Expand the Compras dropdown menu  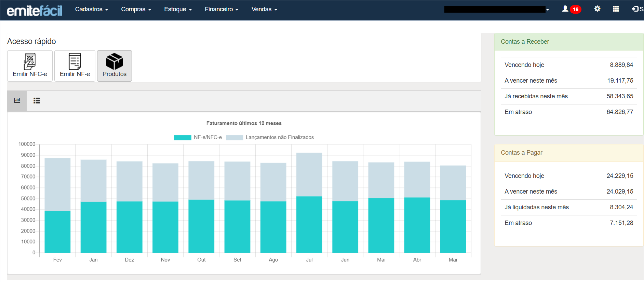point(136,9)
